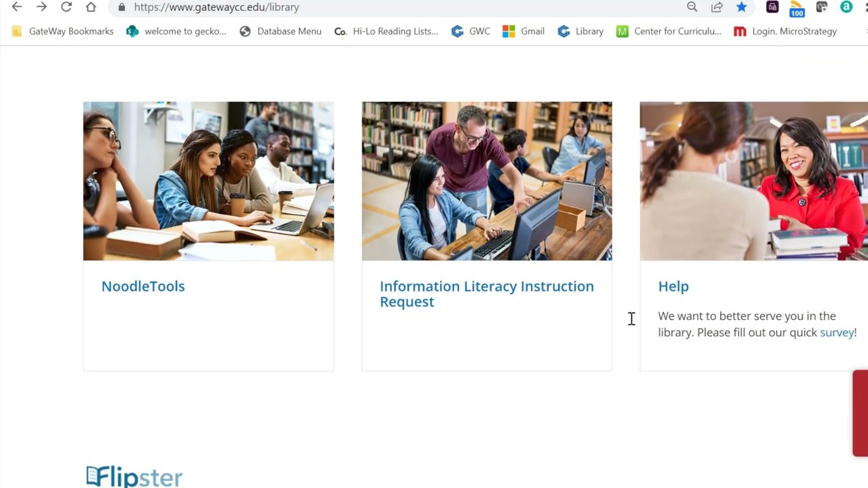Image resolution: width=868 pixels, height=488 pixels.
Task: Select the gatewaycc.edu/library address bar
Action: 216,7
